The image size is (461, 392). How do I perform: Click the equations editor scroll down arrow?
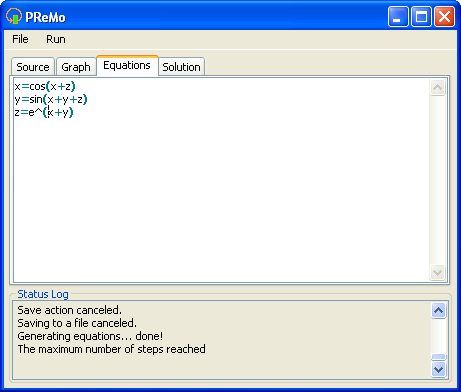point(437,273)
